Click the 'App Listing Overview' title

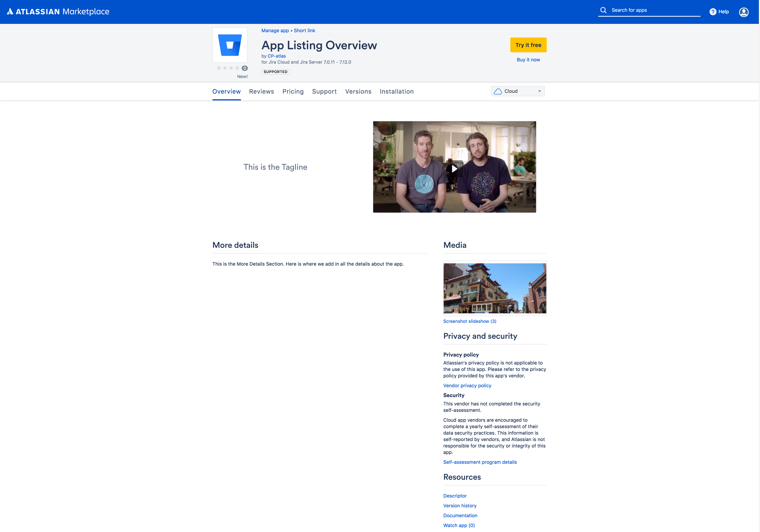319,45
